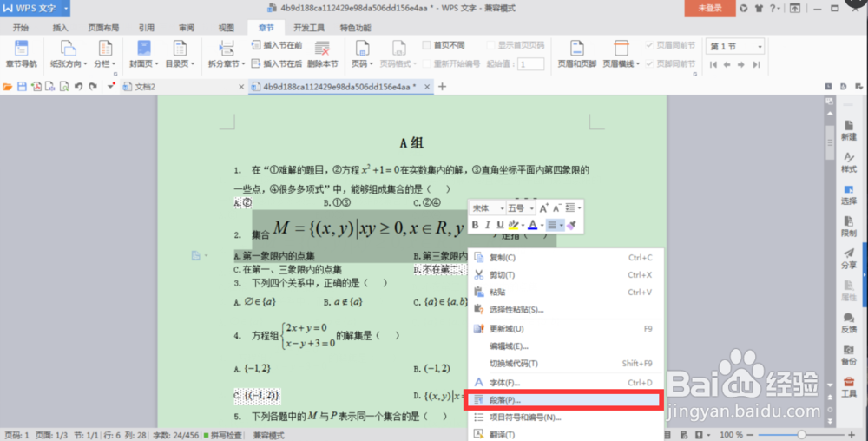This screenshot has height=441, width=868.
Task: Go to the next section arrow
Action: [741, 65]
